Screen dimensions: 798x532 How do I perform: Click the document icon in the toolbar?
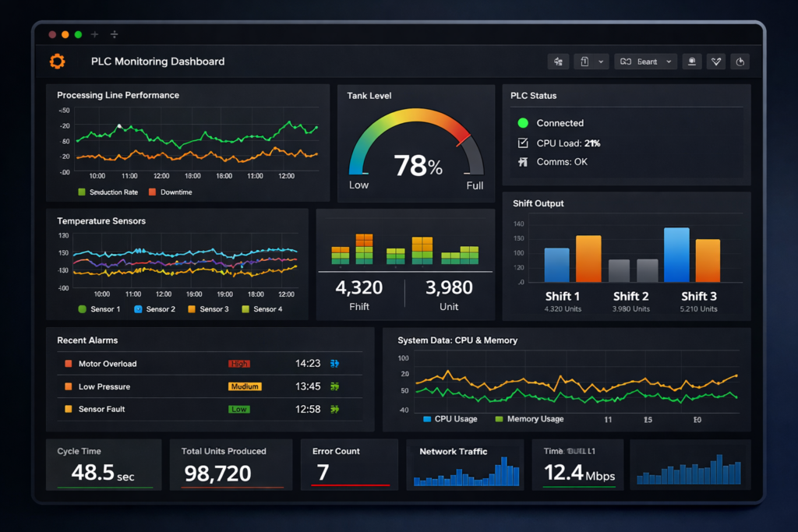(x=584, y=62)
